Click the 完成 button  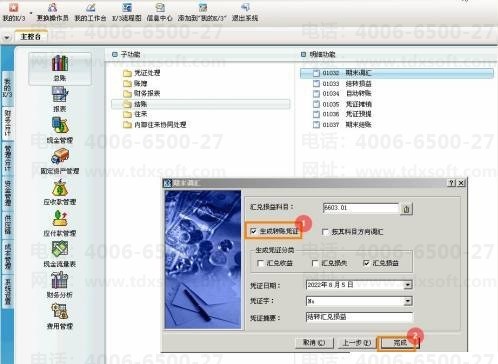tap(399, 343)
